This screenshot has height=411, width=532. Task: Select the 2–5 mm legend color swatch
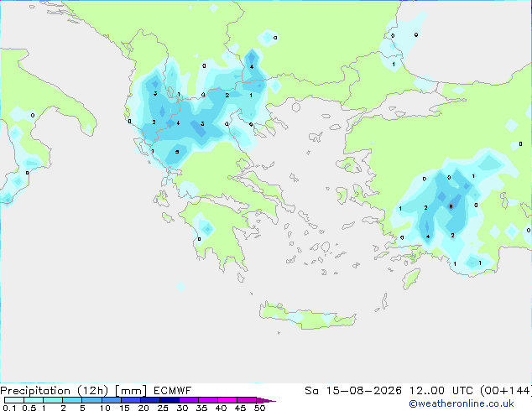(x=72, y=400)
